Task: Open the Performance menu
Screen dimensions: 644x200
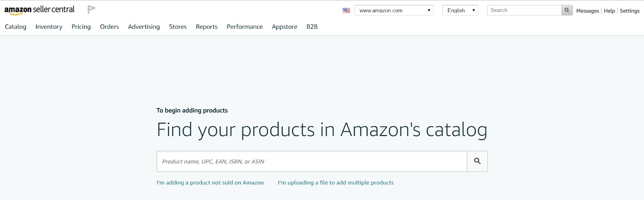Action: 244,27
